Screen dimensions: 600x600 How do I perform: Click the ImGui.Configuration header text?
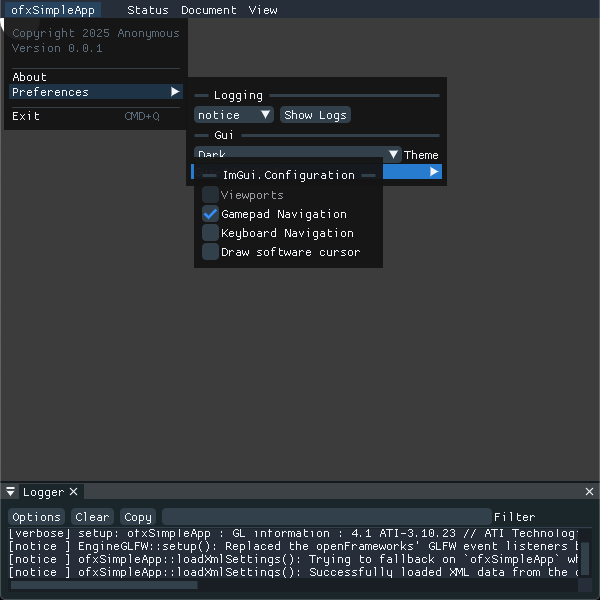click(289, 175)
